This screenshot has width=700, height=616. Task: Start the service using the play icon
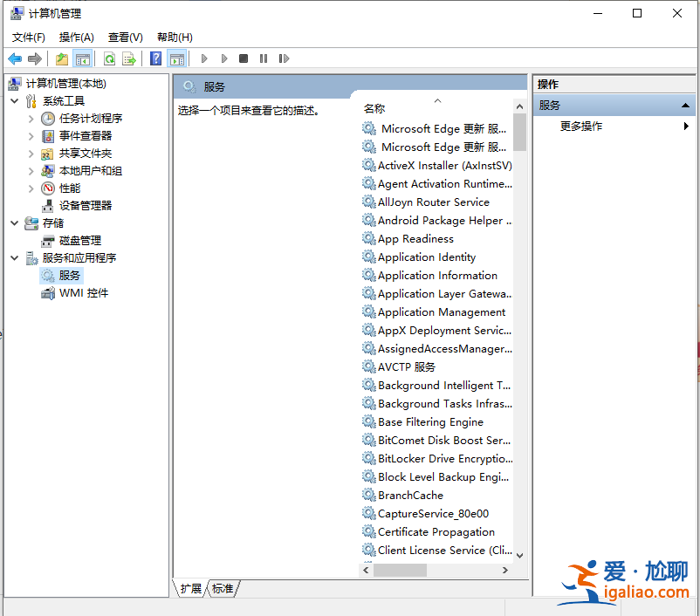tap(204, 58)
